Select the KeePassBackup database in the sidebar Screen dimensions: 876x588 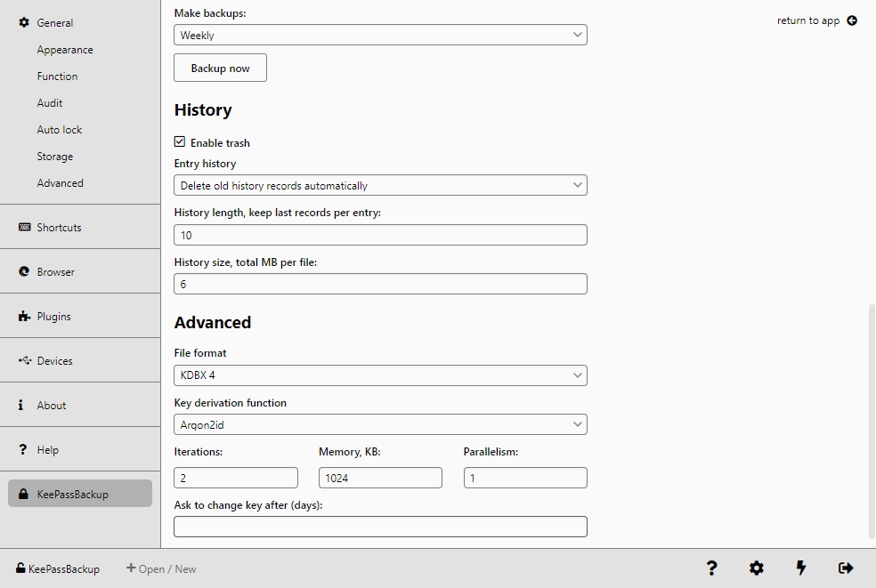coord(79,493)
